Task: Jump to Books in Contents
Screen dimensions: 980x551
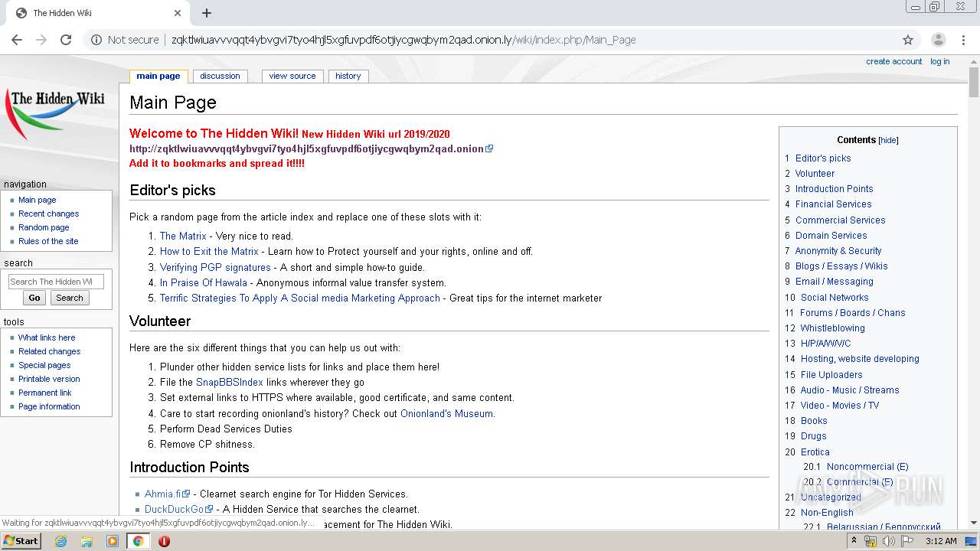Action: click(814, 421)
